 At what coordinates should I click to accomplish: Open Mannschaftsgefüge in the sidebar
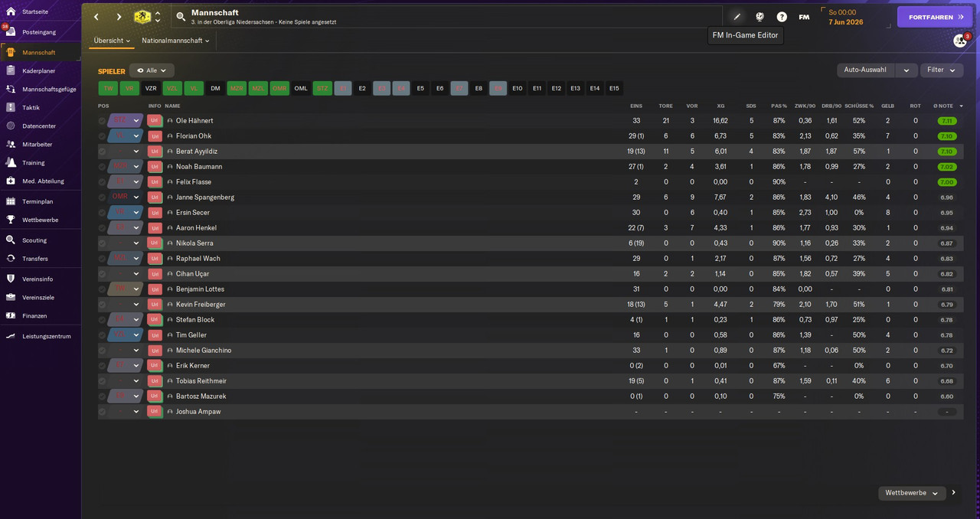click(x=48, y=89)
